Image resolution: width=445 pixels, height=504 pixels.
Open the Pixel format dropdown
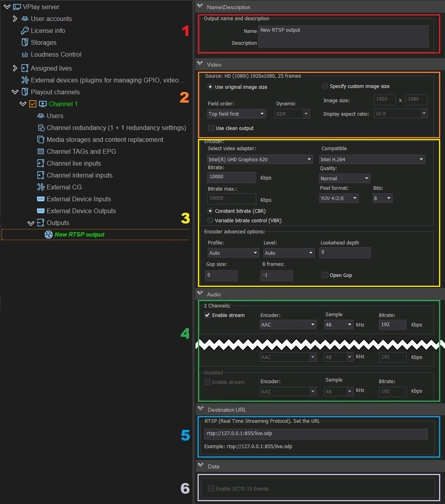[339, 198]
